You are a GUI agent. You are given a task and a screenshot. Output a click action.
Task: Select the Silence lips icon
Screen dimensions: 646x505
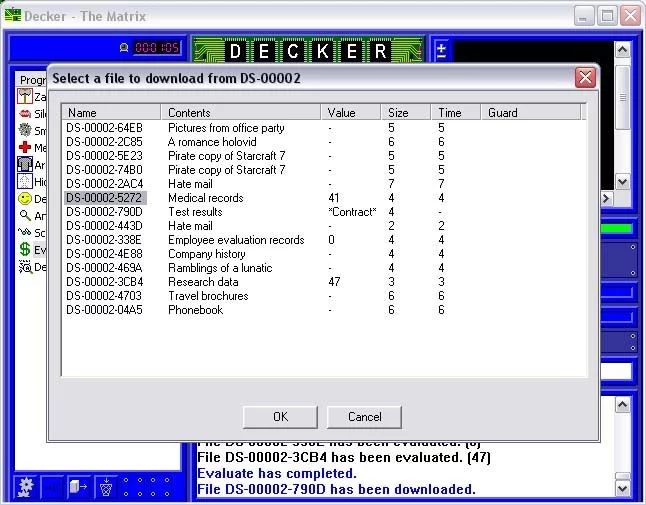click(25, 114)
